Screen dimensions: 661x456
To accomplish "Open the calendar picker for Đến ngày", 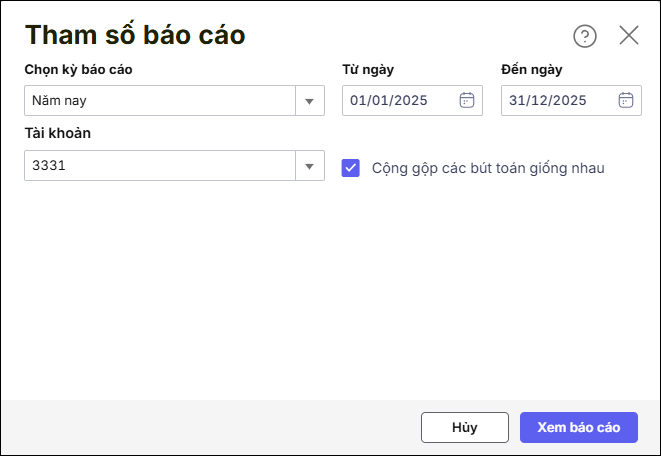I will [626, 100].
